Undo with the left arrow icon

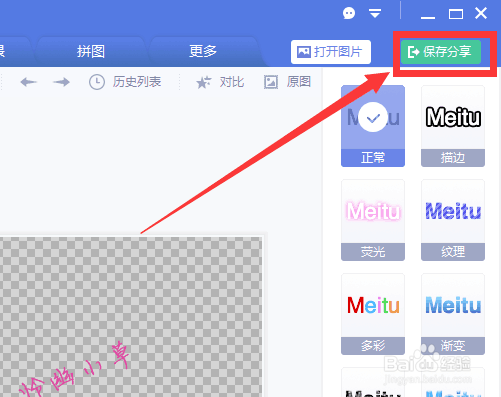(x=28, y=82)
